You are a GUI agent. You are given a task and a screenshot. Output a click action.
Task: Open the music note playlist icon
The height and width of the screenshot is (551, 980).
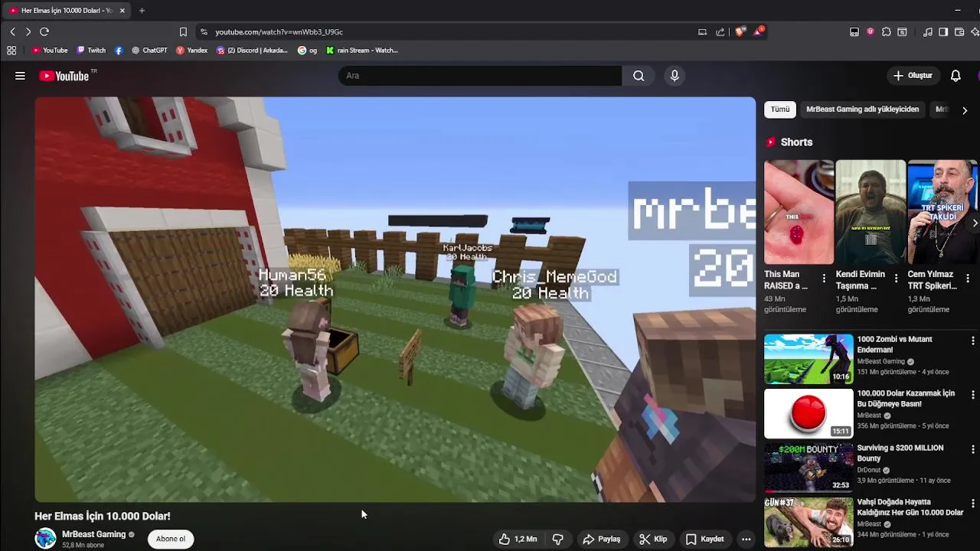pos(928,32)
